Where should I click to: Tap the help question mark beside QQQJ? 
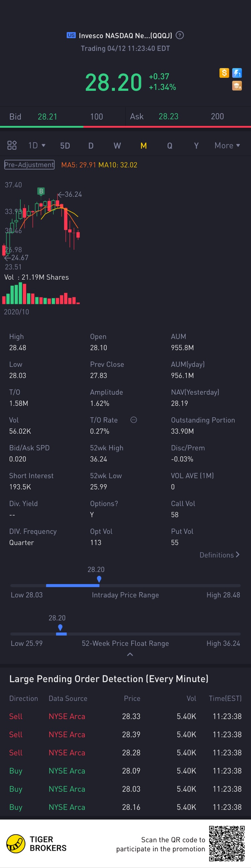pos(180,35)
